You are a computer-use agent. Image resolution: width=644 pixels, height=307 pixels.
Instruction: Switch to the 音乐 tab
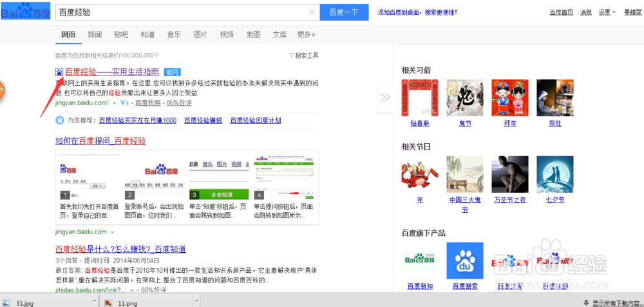click(x=174, y=35)
